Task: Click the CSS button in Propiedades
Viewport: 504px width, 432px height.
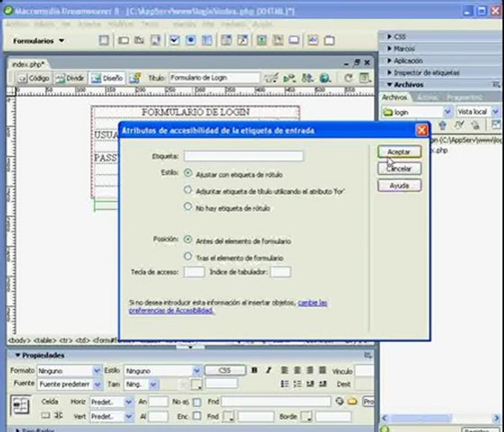Action: pos(224,370)
